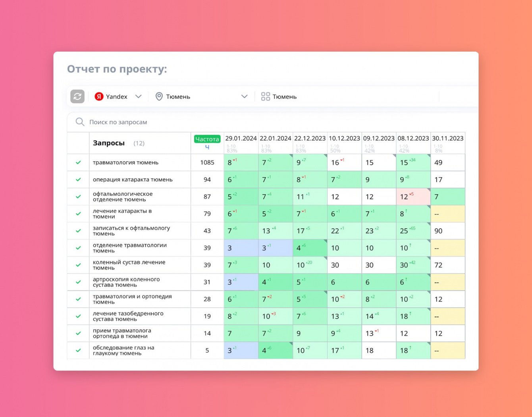Image resolution: width=532 pixels, height=417 pixels.
Task: Click the query отделение травматологии тюмень
Action: click(130, 248)
